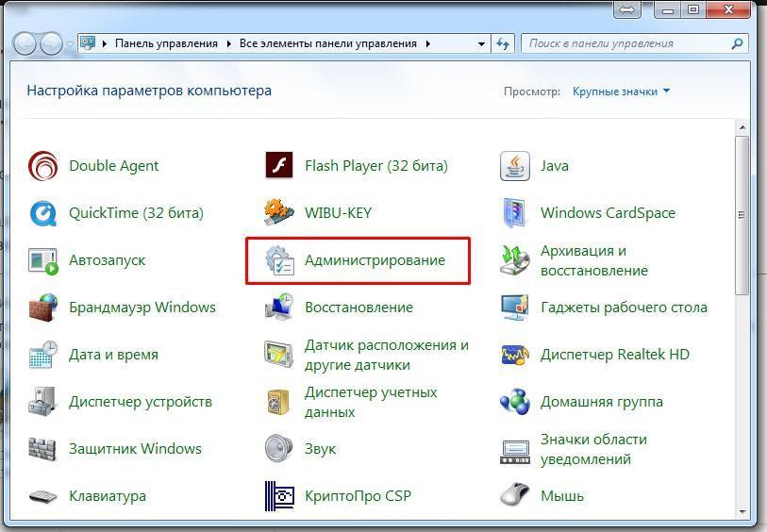
Task: Open the Мышь mouse icon
Action: click(x=514, y=494)
